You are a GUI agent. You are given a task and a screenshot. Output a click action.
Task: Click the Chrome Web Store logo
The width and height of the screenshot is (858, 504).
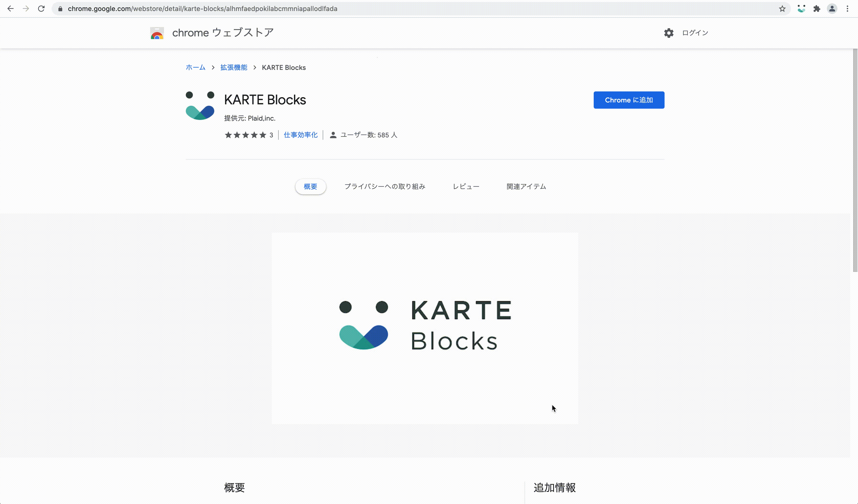157,33
